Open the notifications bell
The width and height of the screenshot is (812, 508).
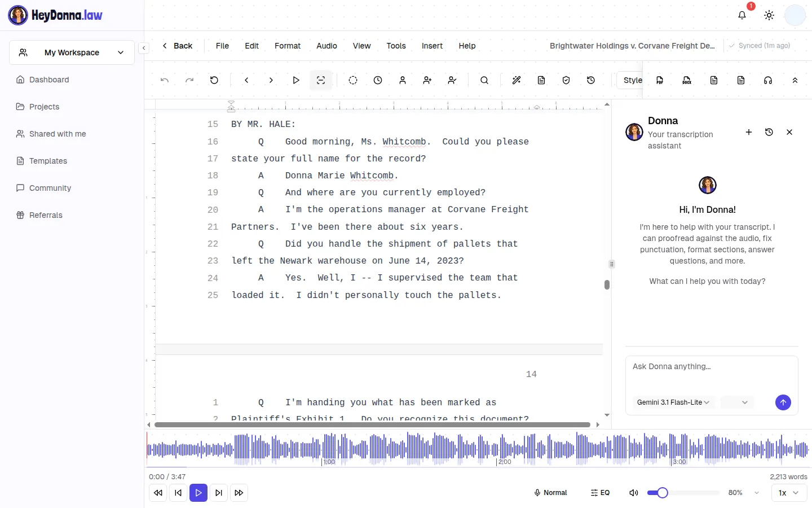(x=742, y=15)
